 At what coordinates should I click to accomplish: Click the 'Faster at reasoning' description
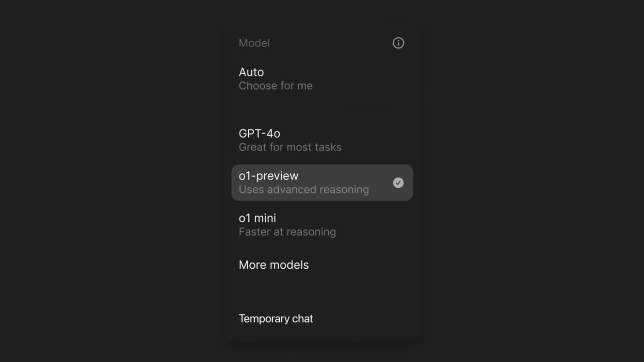287,232
